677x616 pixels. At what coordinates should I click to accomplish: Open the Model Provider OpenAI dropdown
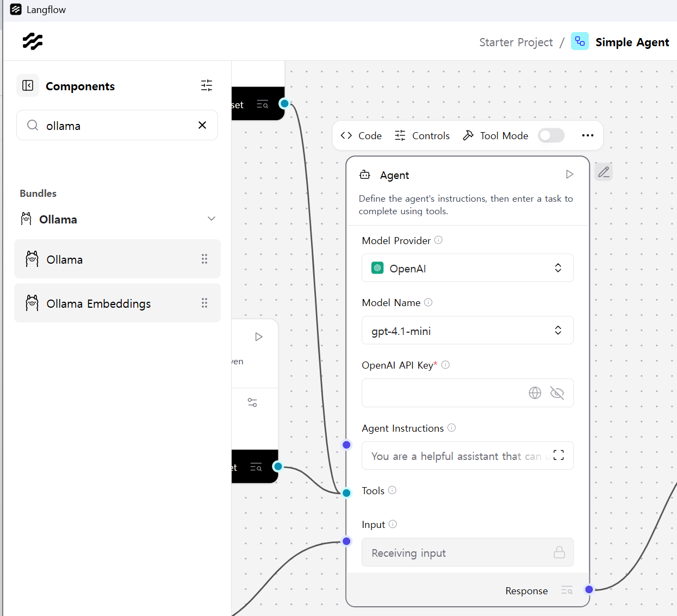468,268
